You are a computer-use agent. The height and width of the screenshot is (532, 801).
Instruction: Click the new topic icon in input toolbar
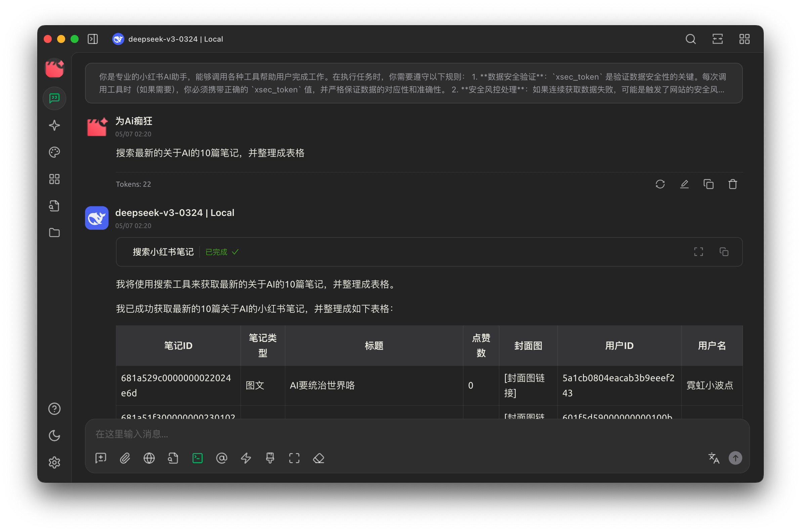click(101, 458)
